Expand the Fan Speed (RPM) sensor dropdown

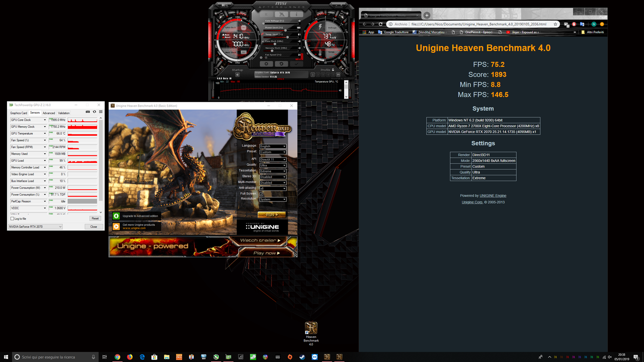click(45, 147)
